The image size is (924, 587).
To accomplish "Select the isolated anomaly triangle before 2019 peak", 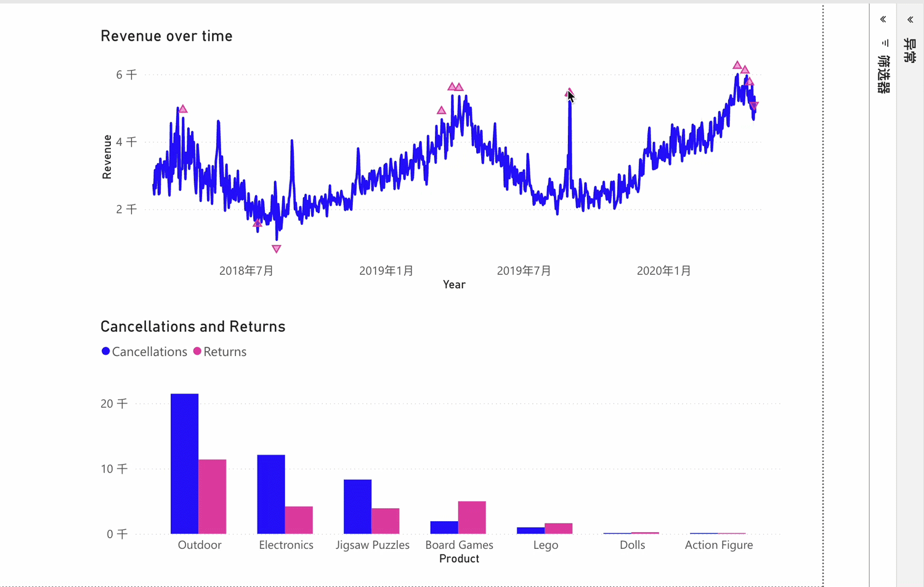I will point(441,111).
